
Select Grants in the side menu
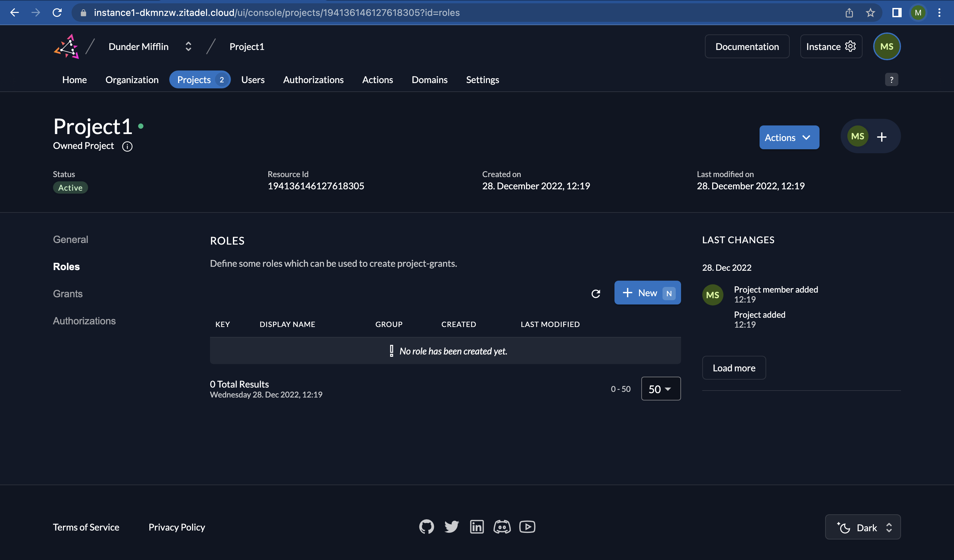click(x=68, y=294)
